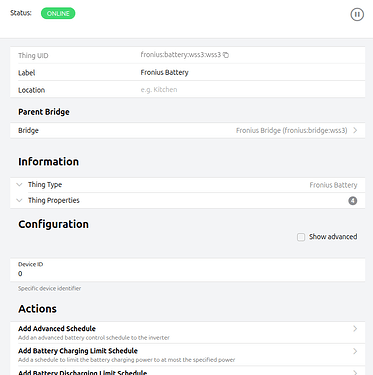Open bridge details chevron arrow

click(x=355, y=130)
